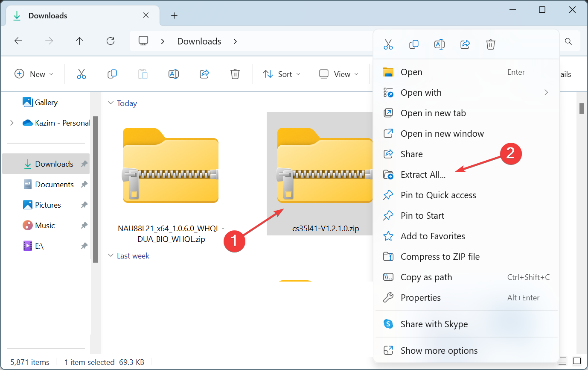Click the pin icon beside Pictures

[x=84, y=205]
